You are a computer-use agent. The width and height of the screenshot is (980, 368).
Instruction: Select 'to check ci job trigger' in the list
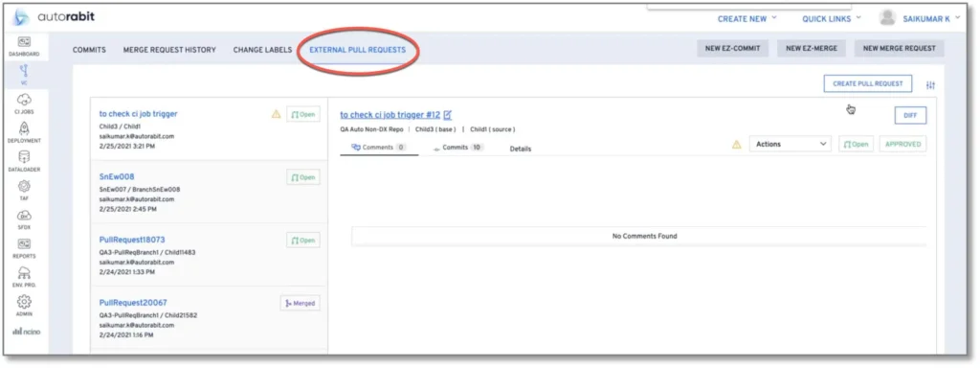tap(138, 114)
